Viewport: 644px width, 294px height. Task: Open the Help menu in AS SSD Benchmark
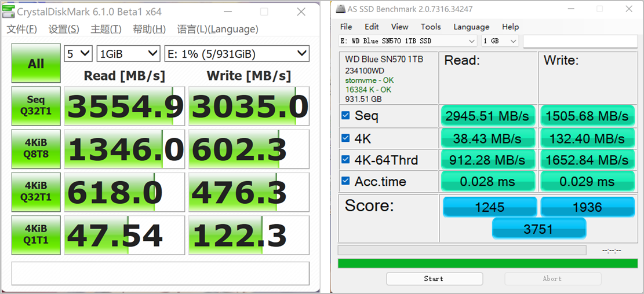[x=511, y=27]
